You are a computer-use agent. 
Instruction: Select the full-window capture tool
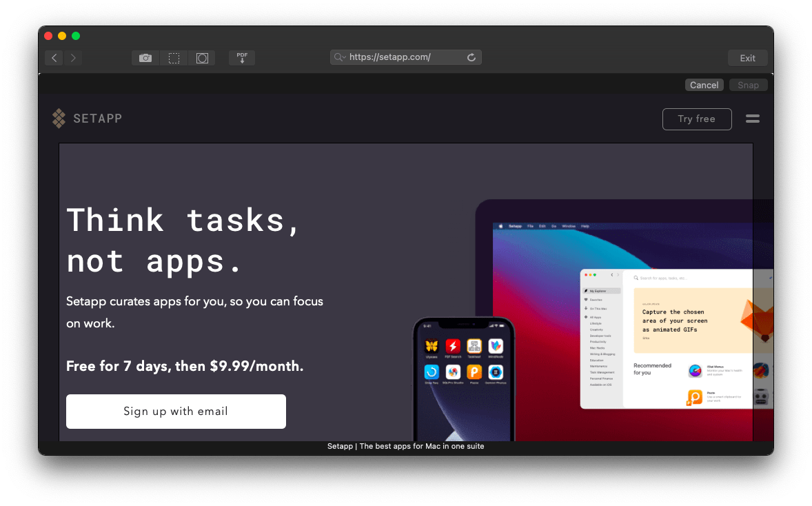pos(202,58)
